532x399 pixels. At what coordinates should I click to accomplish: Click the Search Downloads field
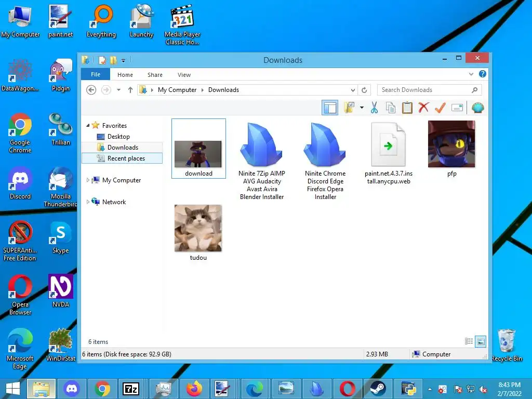(x=429, y=90)
